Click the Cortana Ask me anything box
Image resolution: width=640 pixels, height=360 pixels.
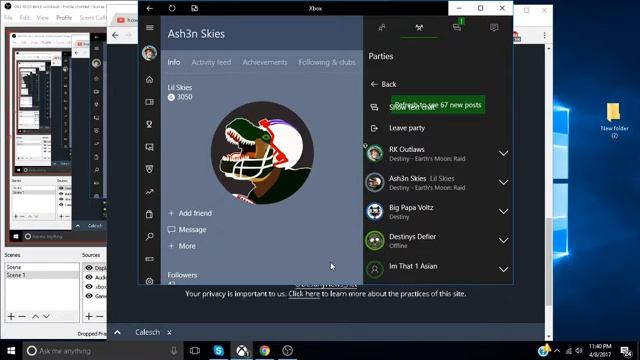click(x=102, y=350)
